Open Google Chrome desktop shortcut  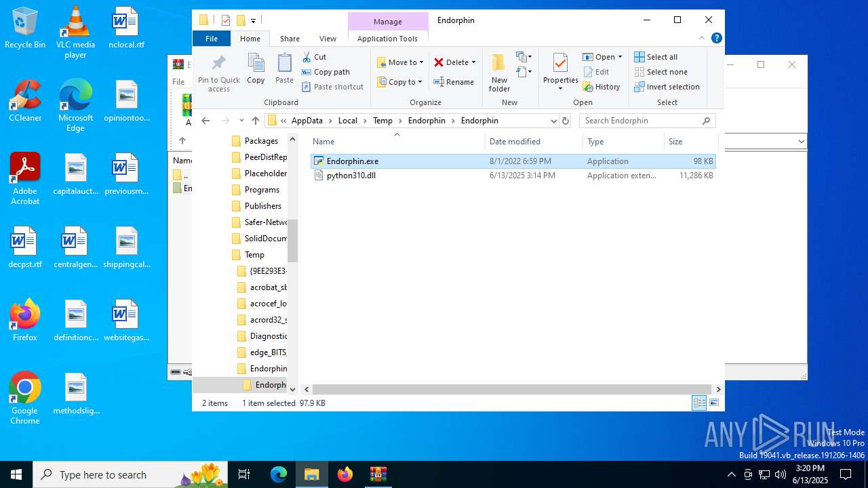25,399
